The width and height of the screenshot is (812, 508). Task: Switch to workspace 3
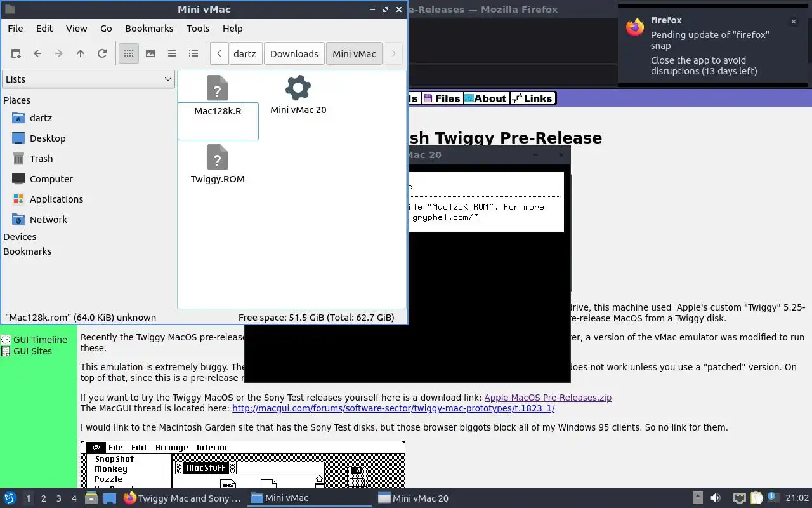point(58,498)
